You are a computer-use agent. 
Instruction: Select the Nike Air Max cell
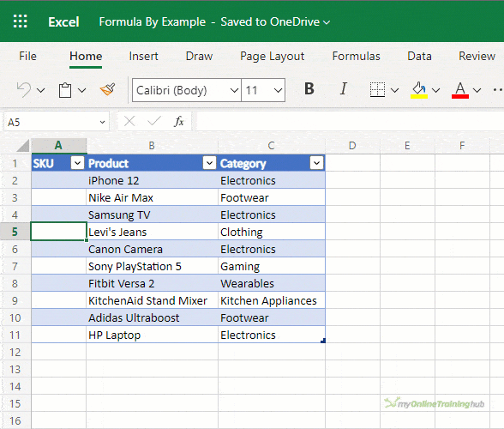[152, 197]
